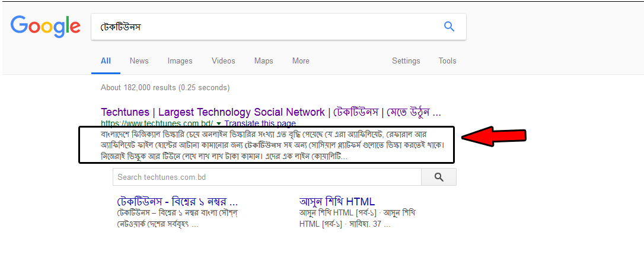Image resolution: width=644 pixels, height=273 pixels.
Task: Open the টেকটিউনস - বিশ্বের ১ নম্বর sitelink
Action: (177, 202)
